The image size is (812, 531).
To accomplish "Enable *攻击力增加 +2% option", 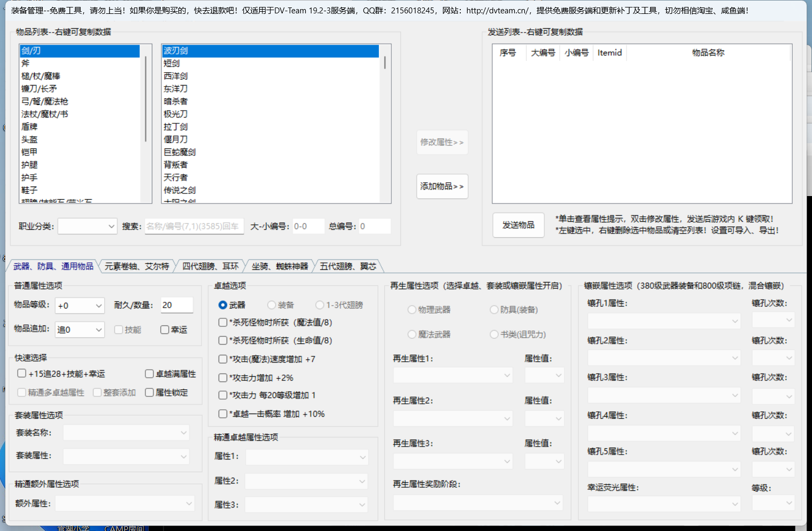I will click(x=223, y=378).
